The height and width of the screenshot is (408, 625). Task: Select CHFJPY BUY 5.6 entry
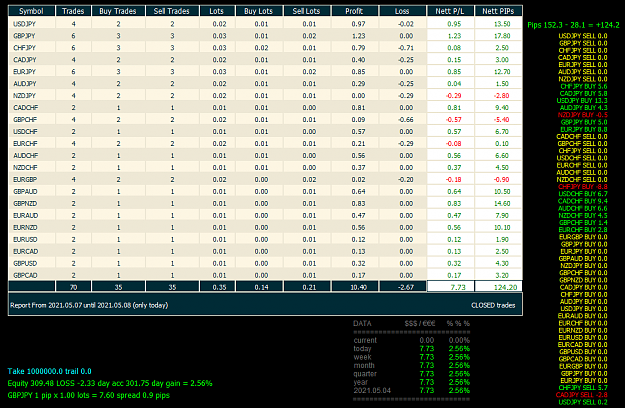coord(584,86)
